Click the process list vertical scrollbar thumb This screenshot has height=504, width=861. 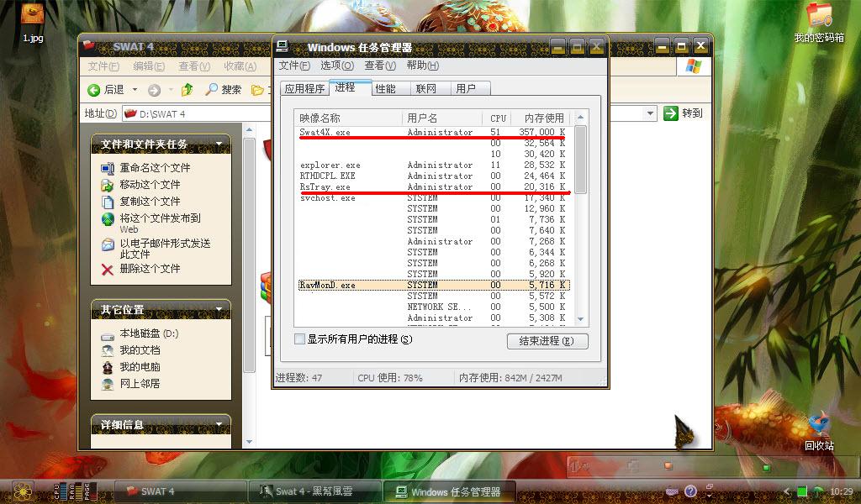click(580, 159)
